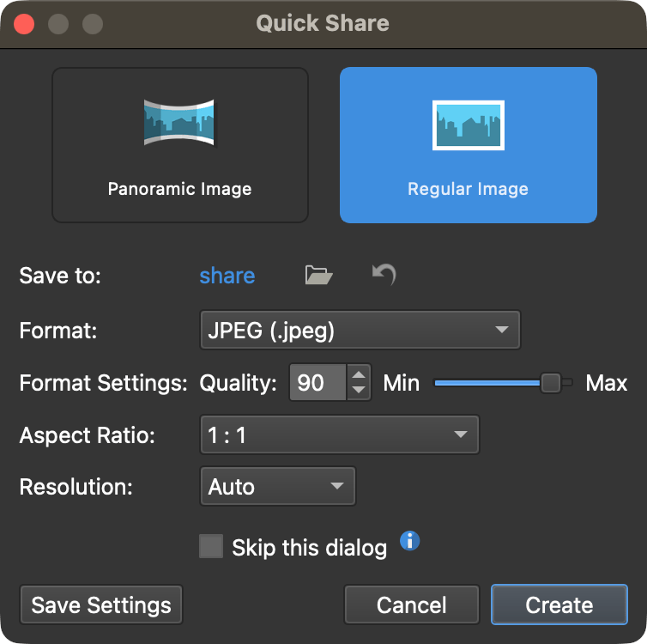Open the folder browse icon
647x644 pixels.
click(318, 275)
